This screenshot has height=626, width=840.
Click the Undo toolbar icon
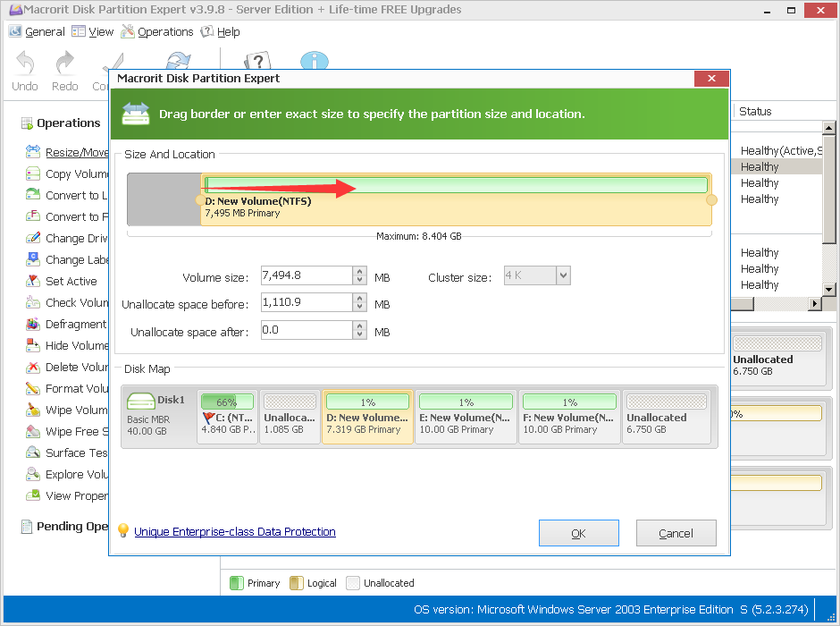click(25, 63)
